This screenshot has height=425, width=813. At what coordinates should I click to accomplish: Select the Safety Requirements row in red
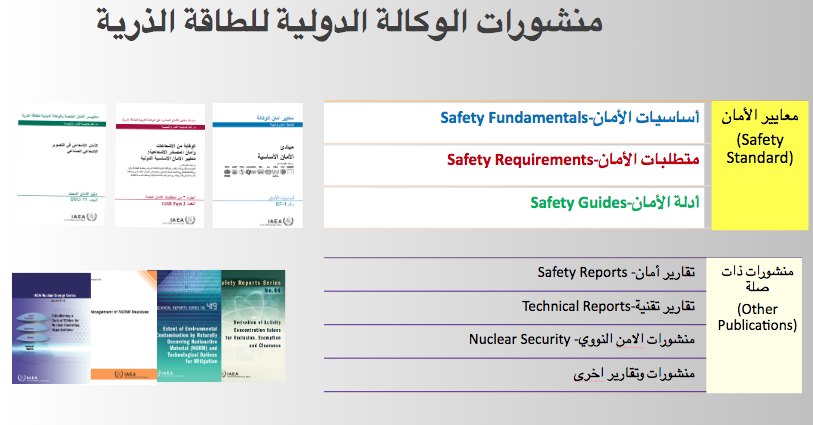pos(514,165)
